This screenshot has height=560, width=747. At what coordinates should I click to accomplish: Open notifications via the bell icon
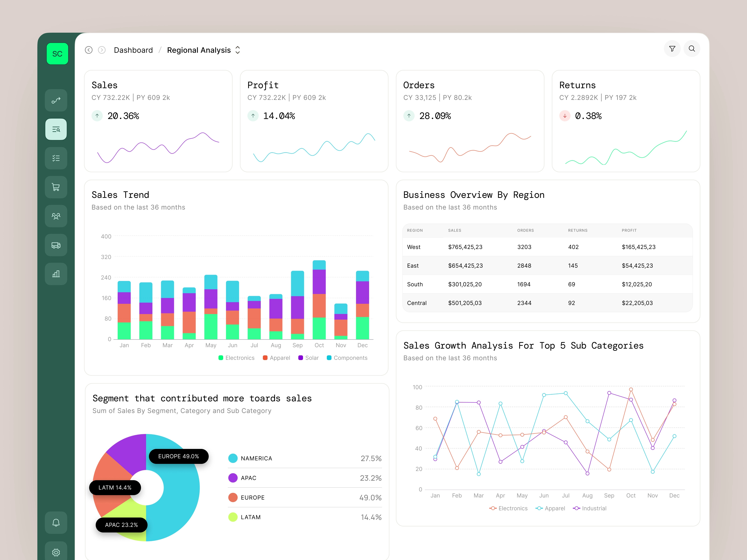56,522
